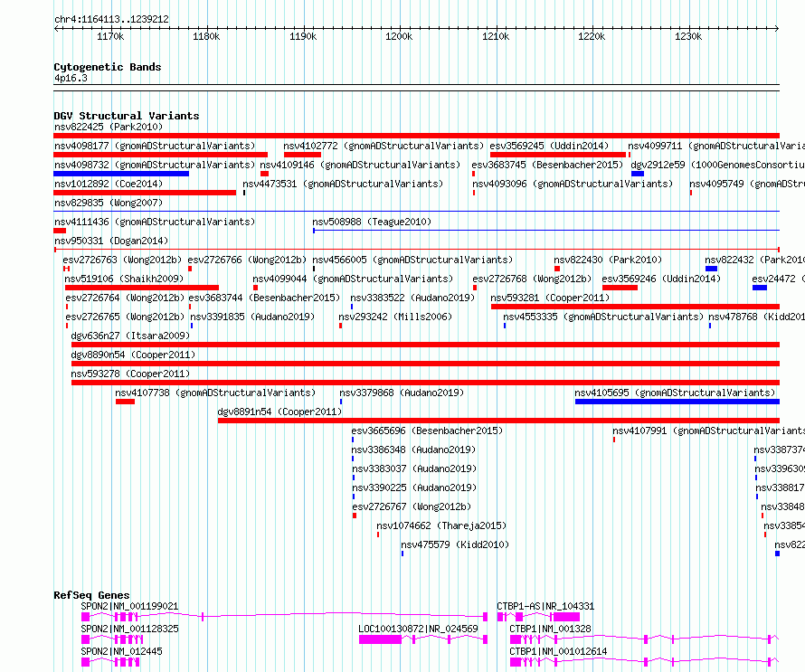Viewport: 805px width, 672px height.
Task: Click nsv475579 (Kidd2010) label
Action: click(x=455, y=544)
